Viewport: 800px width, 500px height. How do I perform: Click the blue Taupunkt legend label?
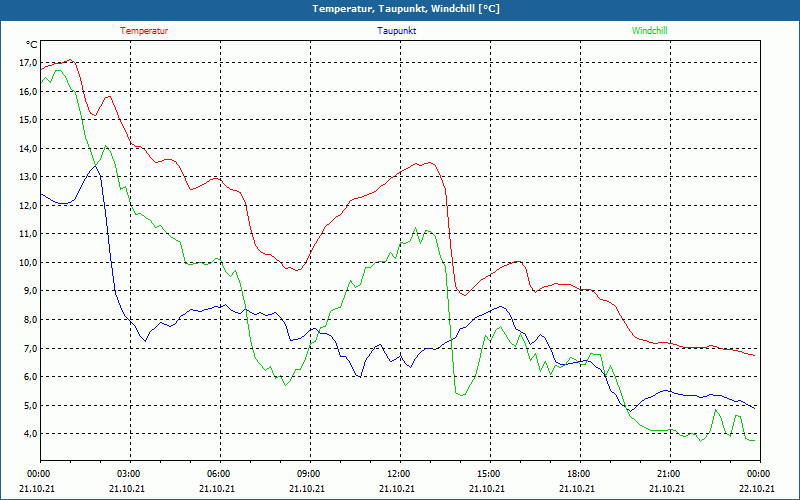tap(396, 31)
